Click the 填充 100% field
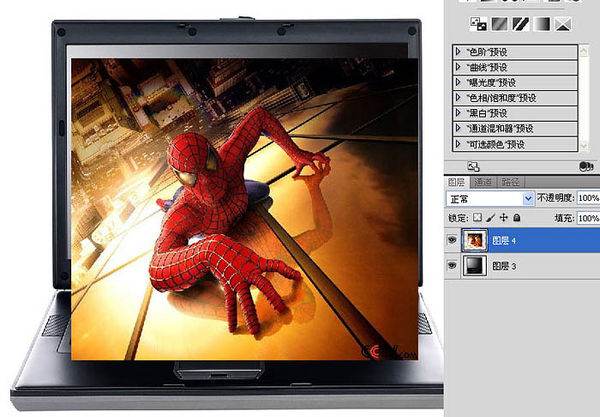 588,218
